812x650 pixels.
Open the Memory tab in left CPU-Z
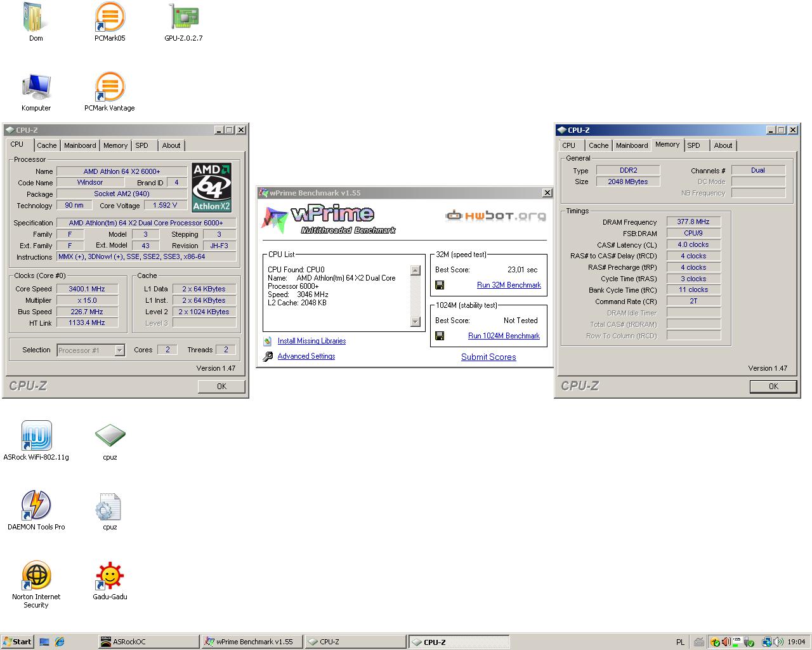(x=115, y=145)
